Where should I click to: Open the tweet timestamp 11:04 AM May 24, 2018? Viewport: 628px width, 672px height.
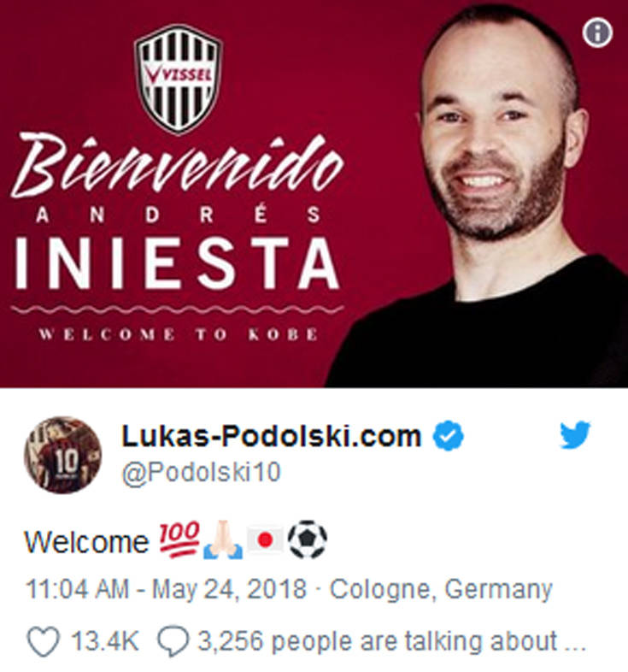coord(167,589)
